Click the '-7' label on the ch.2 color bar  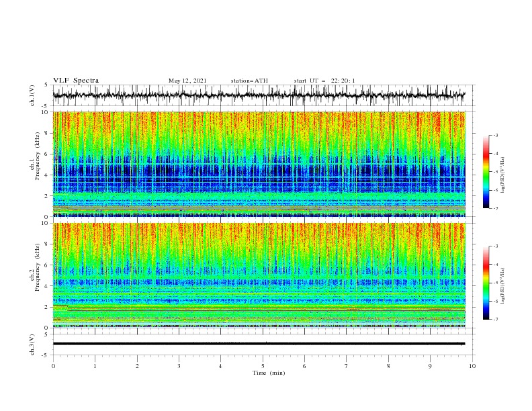click(x=496, y=320)
